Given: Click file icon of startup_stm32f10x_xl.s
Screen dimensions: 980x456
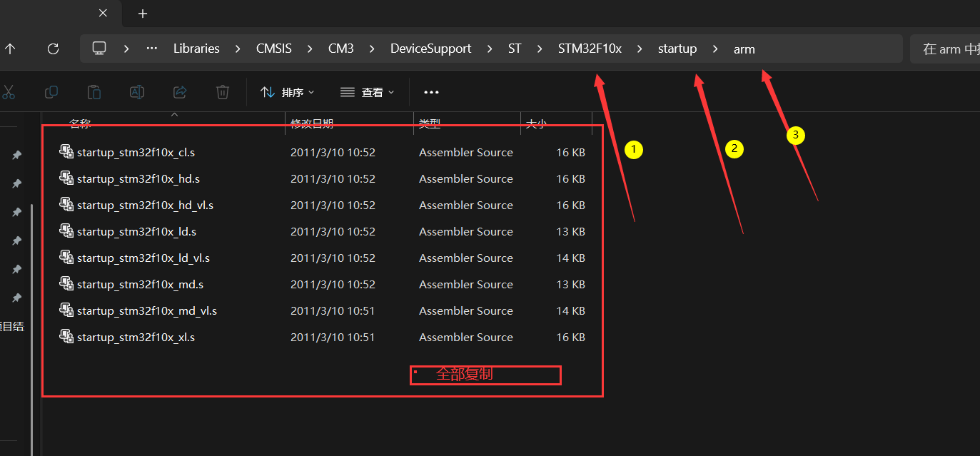Looking at the screenshot, I should tap(66, 337).
